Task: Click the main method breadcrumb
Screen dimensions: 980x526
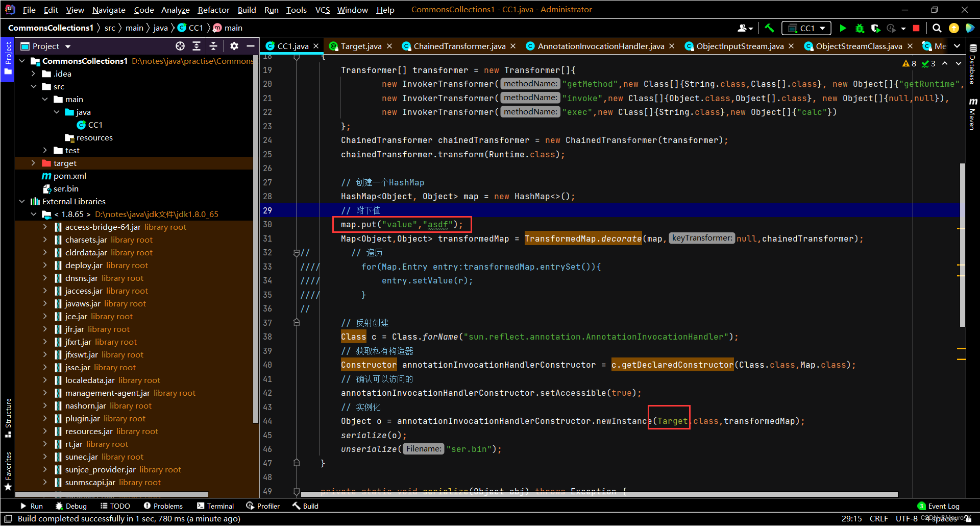Action: pos(228,28)
